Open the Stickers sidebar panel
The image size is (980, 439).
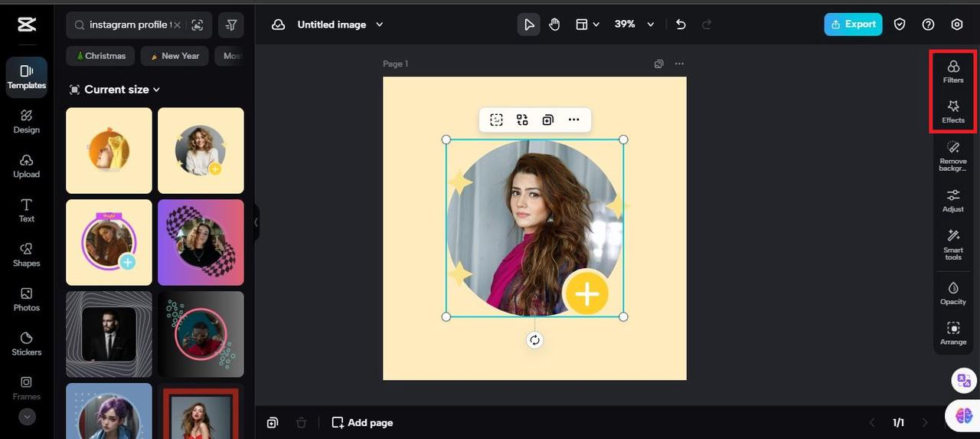(x=27, y=344)
